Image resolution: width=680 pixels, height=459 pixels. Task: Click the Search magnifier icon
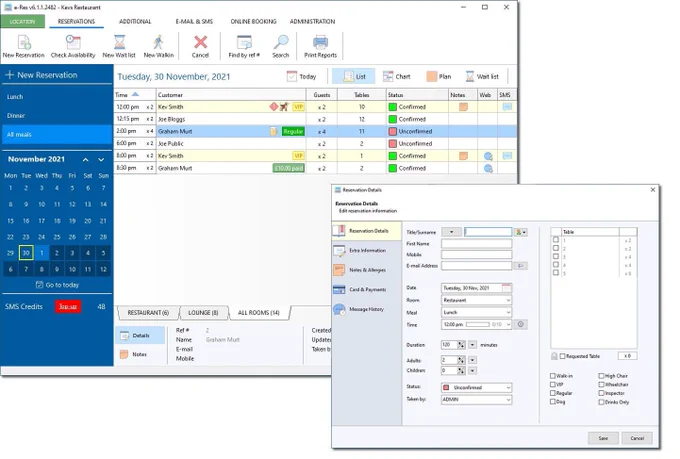pos(281,43)
